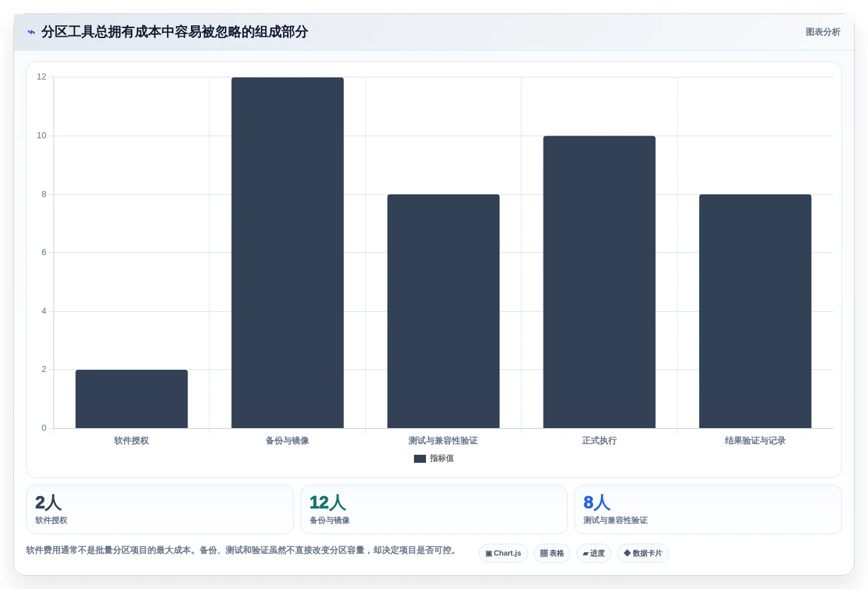Viewport: 868px width, 589px height.
Task: Click the footnote starting 软件费用通常不是
Action: point(243,550)
